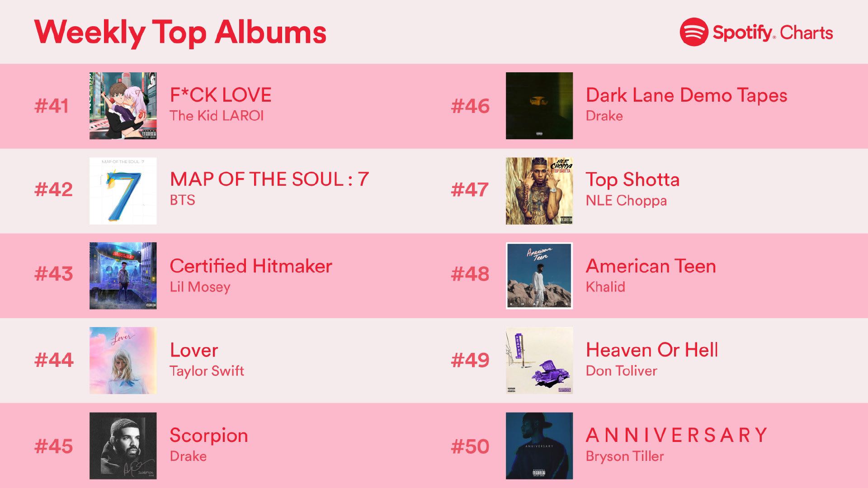Viewport: 868px width, 488px height.
Task: Select the Dark Lane Demo Tapes cover
Action: point(539,106)
